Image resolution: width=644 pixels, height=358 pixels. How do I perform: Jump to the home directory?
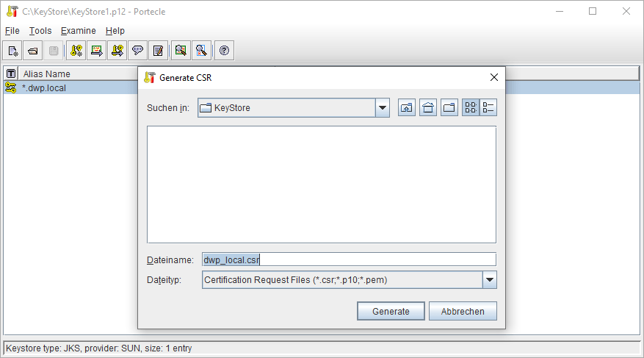click(428, 108)
